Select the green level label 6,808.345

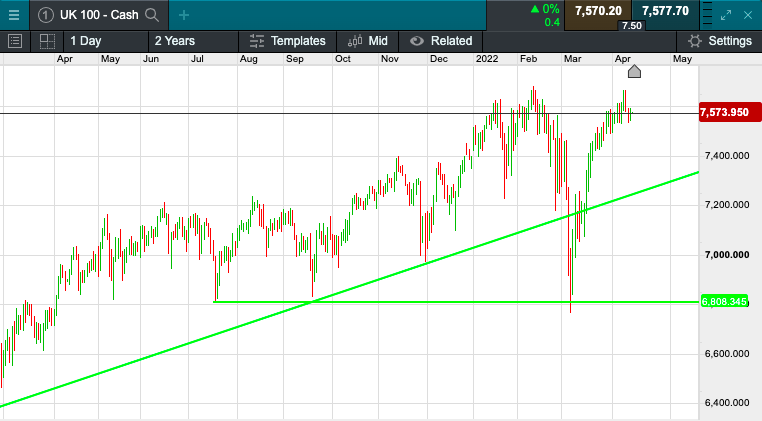[x=724, y=302]
